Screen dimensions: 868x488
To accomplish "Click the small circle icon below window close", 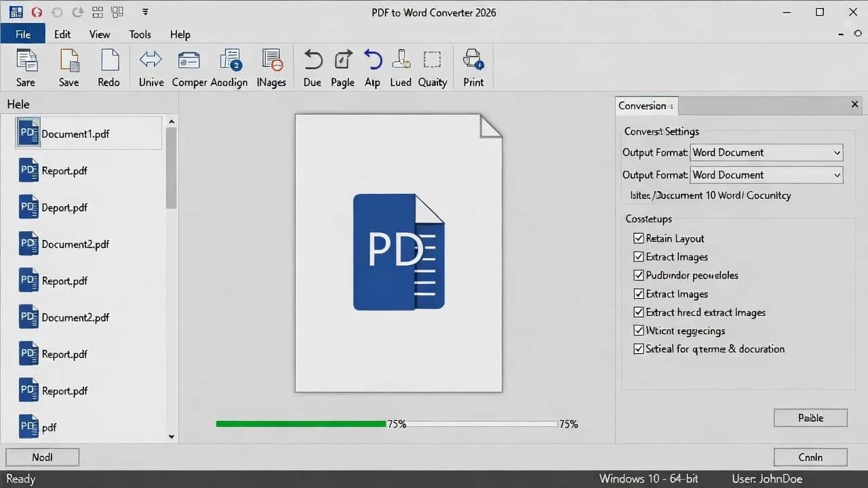I will tap(858, 33).
